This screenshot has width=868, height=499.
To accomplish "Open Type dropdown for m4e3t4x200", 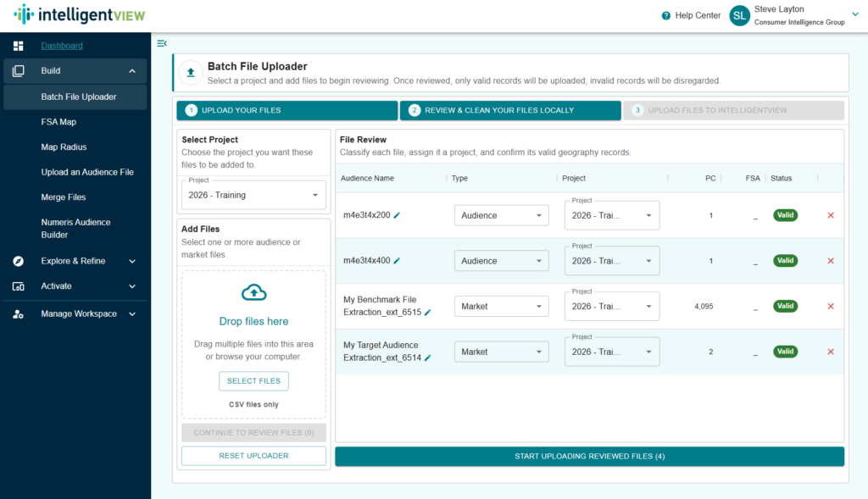I will (502, 215).
